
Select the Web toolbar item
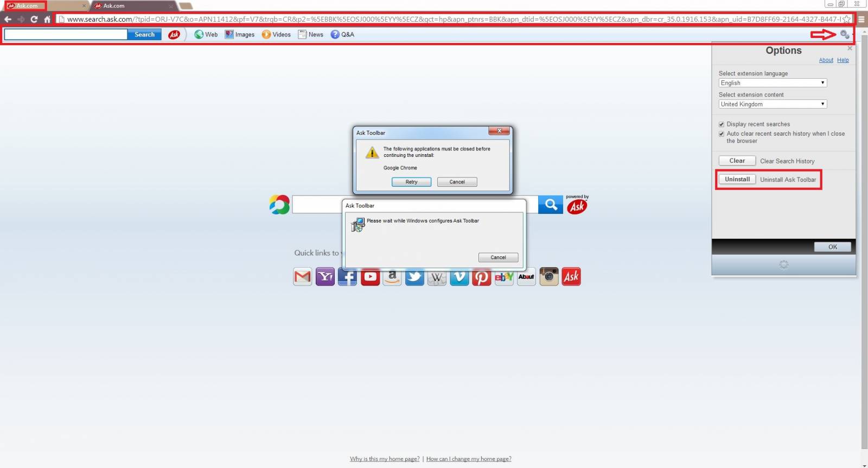(x=206, y=34)
